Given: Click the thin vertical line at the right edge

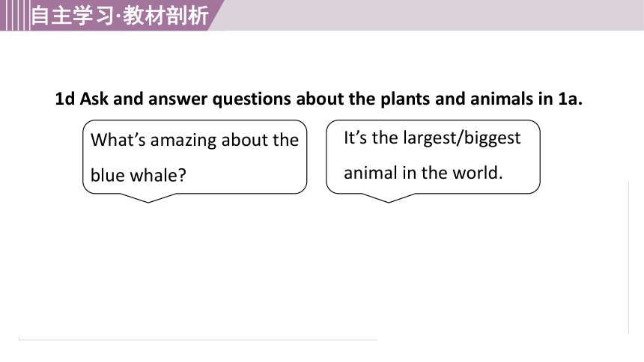Looking at the screenshot, I should pos(629,257).
